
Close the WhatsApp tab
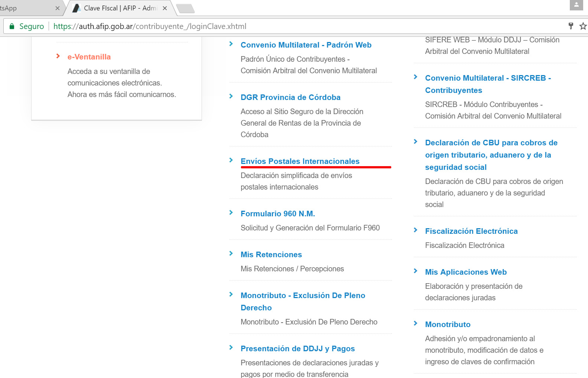click(x=58, y=8)
